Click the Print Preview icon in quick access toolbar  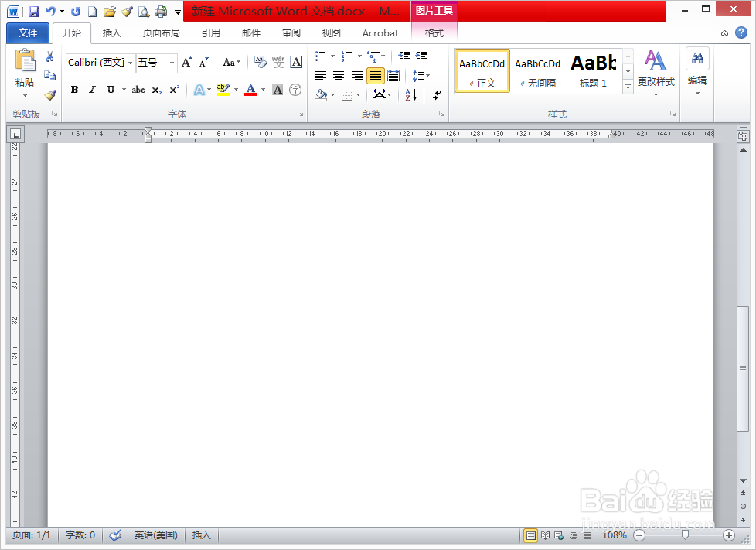[144, 12]
